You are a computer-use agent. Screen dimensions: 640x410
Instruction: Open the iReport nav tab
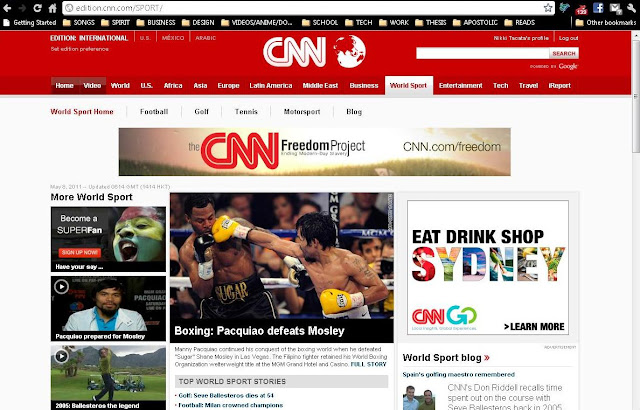(x=560, y=86)
